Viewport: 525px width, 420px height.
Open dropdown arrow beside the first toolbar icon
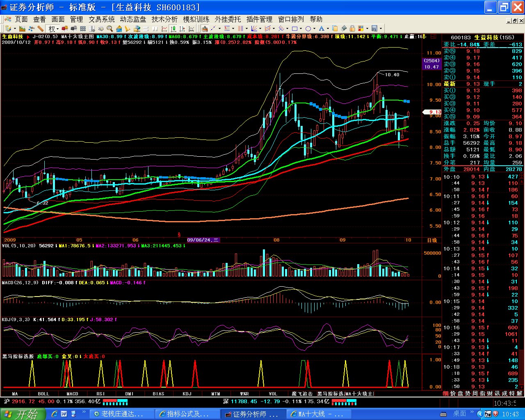[15, 29]
